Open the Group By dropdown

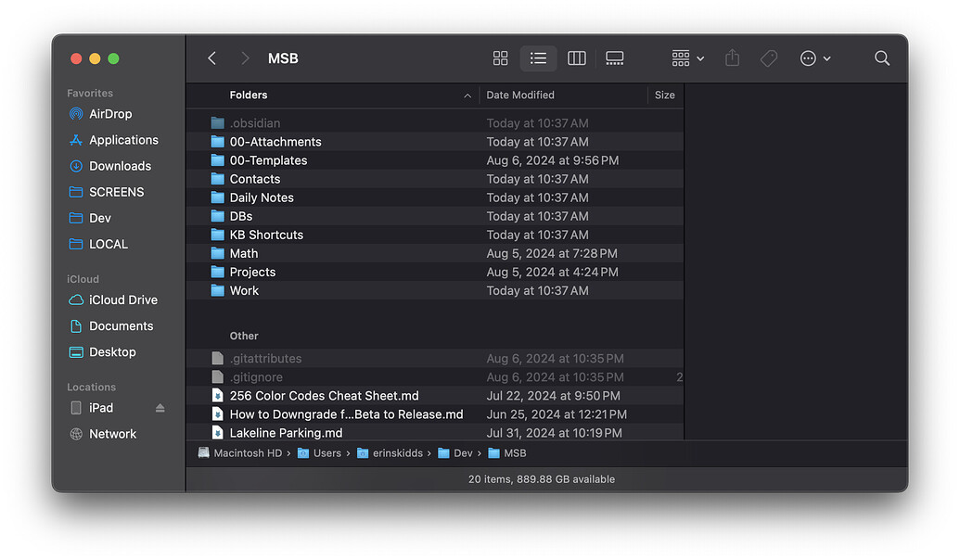(687, 58)
